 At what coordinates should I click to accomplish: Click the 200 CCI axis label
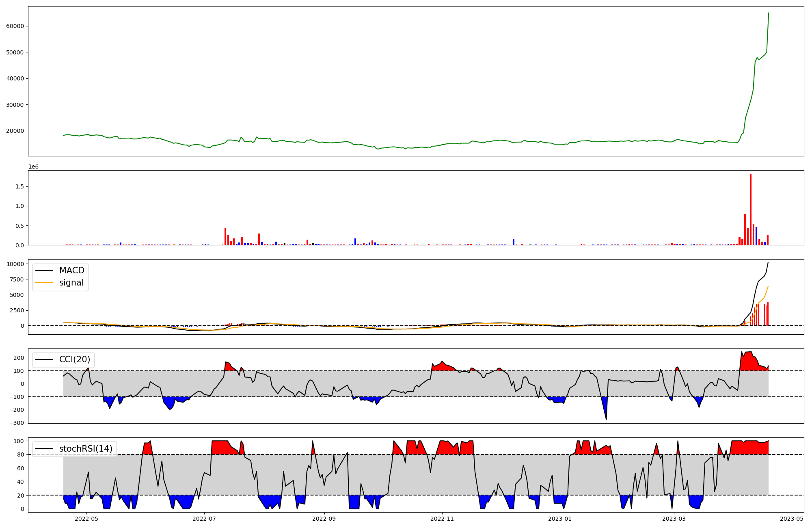tap(19, 358)
